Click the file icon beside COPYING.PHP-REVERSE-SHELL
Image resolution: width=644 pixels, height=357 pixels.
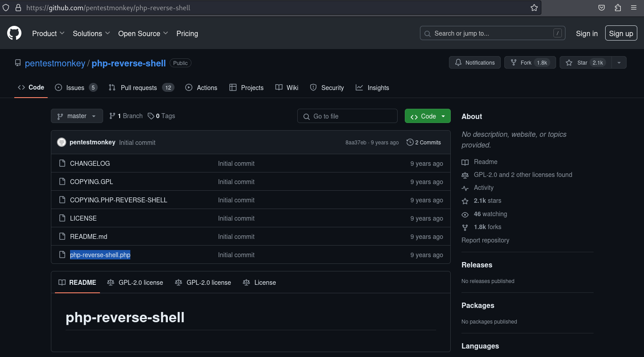point(62,200)
